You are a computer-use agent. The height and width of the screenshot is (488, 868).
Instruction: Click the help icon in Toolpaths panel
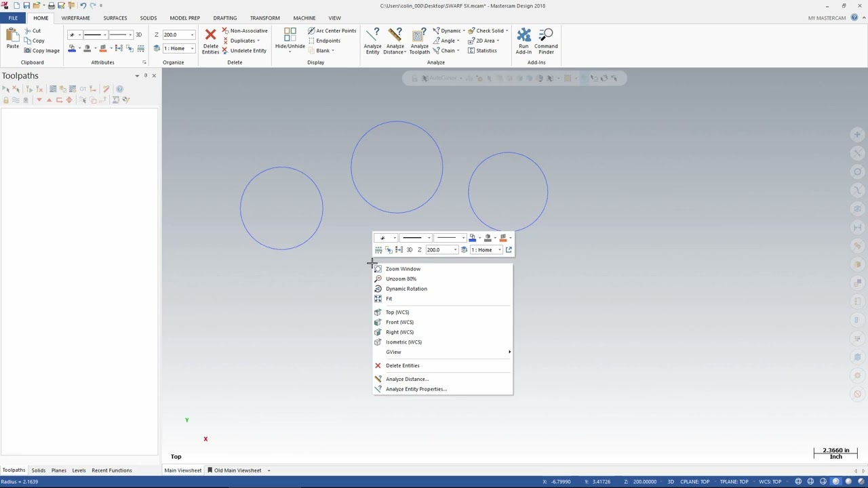point(120,89)
